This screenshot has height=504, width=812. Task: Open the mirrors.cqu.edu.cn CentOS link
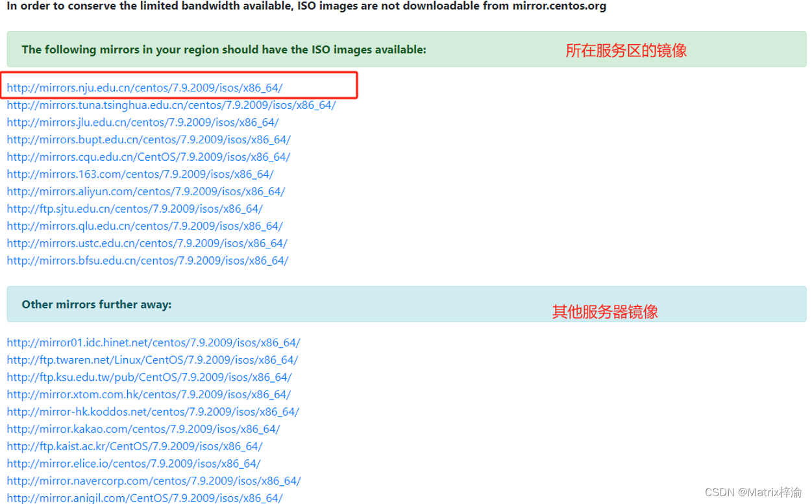[149, 156]
